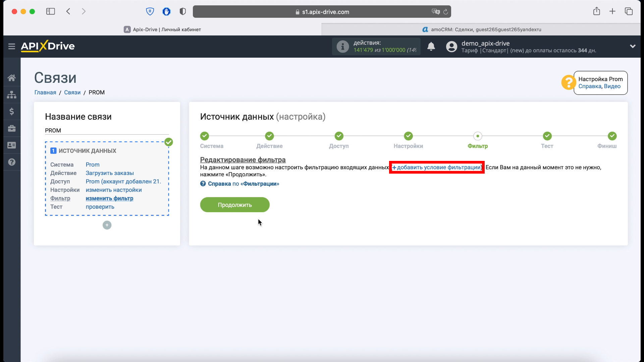Switch to Apix-Drive Личный кабинет tab
Image resolution: width=644 pixels, height=362 pixels.
pyautogui.click(x=162, y=29)
